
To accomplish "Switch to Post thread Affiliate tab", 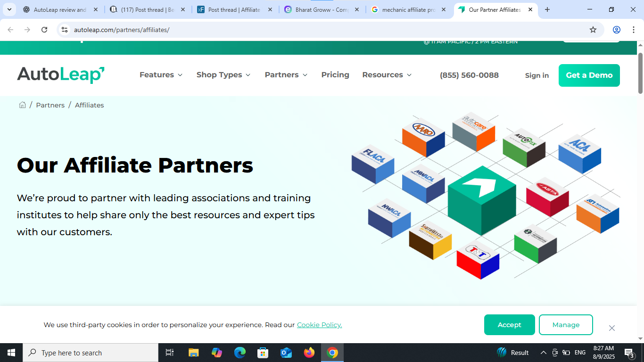I will point(235,9).
